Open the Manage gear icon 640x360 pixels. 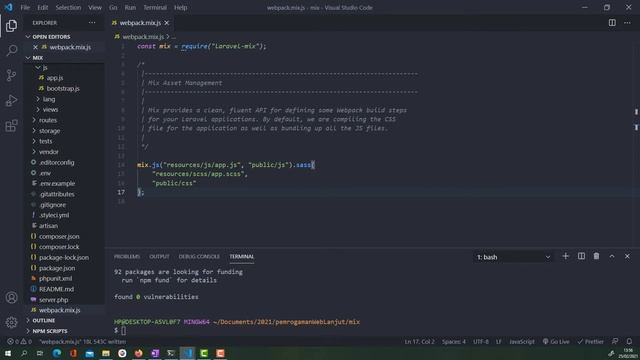11,322
